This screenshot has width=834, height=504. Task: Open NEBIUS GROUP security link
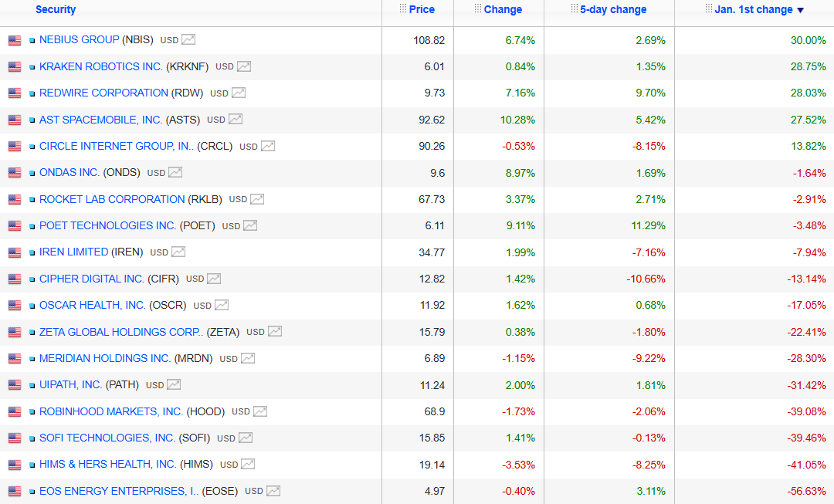tap(80, 39)
